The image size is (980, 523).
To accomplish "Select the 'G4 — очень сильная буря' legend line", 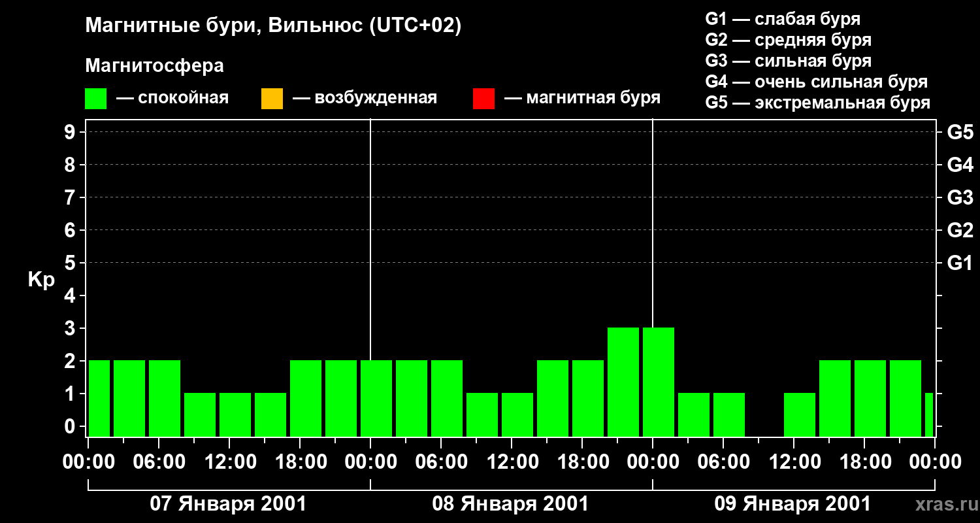I will coord(817,82).
